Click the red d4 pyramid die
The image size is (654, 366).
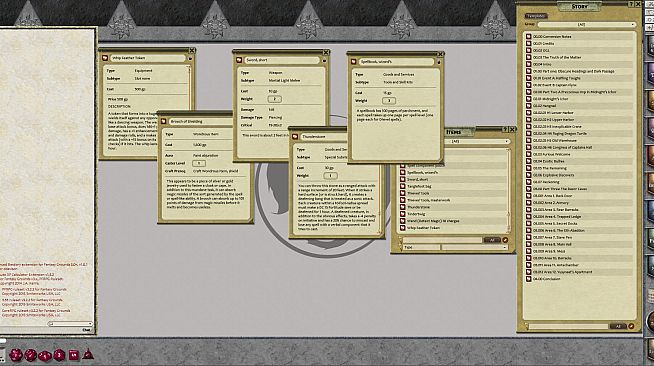88,355
